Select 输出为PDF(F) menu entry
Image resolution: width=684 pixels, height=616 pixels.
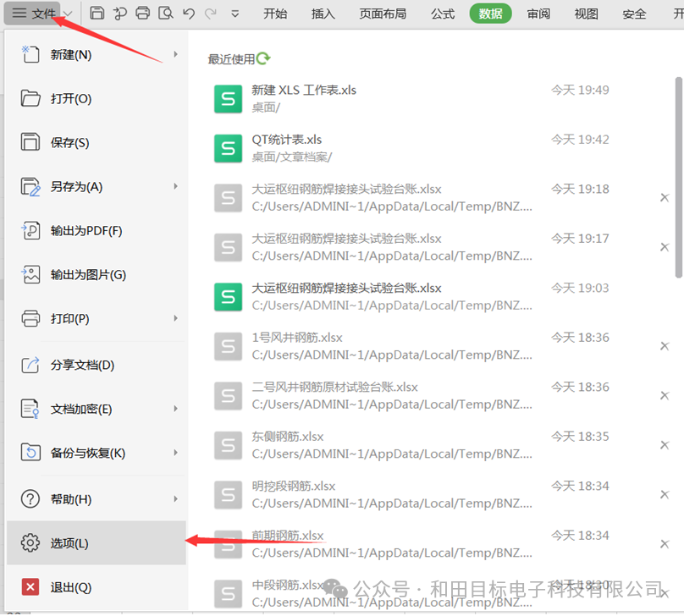pyautogui.click(x=96, y=231)
